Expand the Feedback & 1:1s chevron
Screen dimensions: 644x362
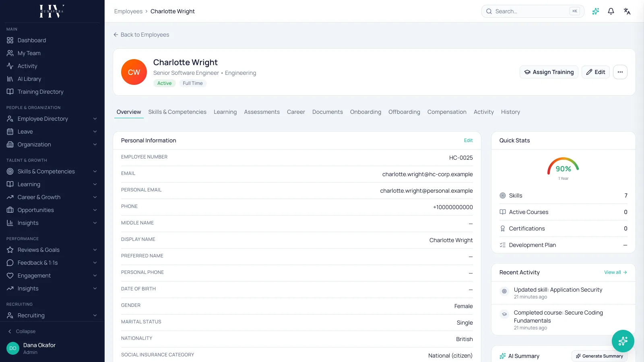(x=95, y=263)
